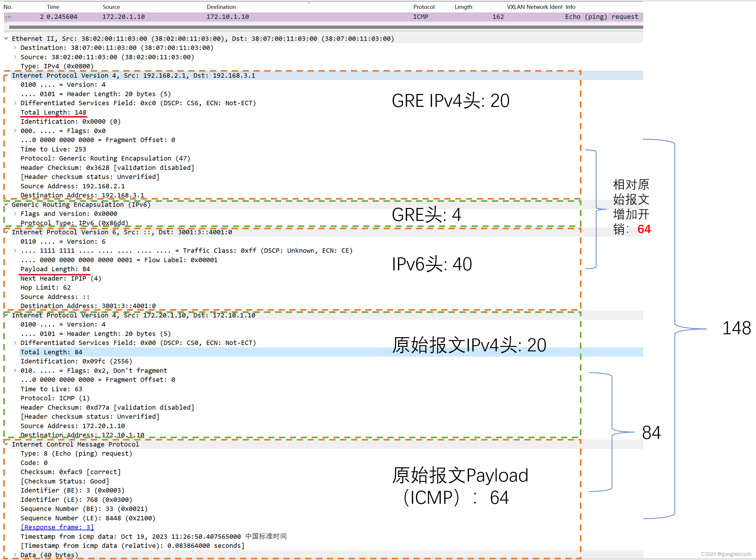The image size is (756, 560).
Task: Expand the Ethernet Destination field arrow
Action: click(15, 48)
